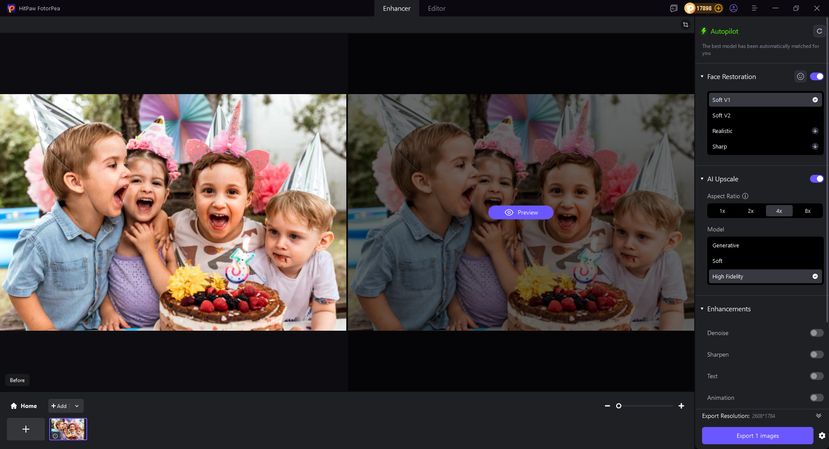Image resolution: width=829 pixels, height=449 pixels.
Task: Click the Aspect Ratio info icon
Action: tap(745, 196)
